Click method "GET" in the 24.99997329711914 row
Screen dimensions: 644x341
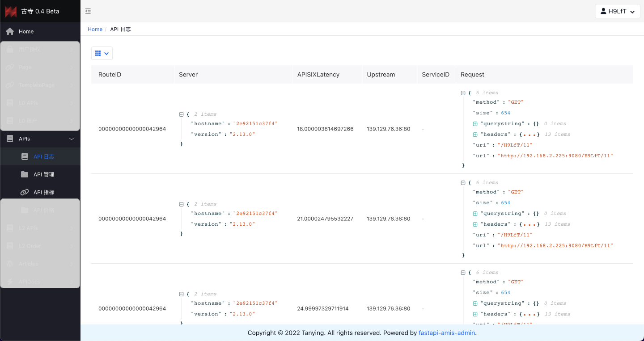point(516,282)
